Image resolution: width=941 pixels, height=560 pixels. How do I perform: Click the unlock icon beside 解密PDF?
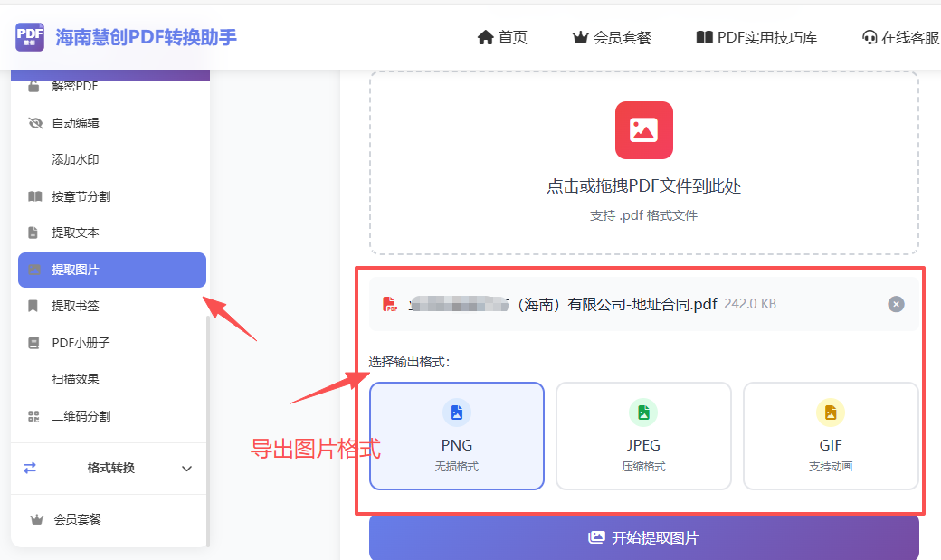click(34, 87)
